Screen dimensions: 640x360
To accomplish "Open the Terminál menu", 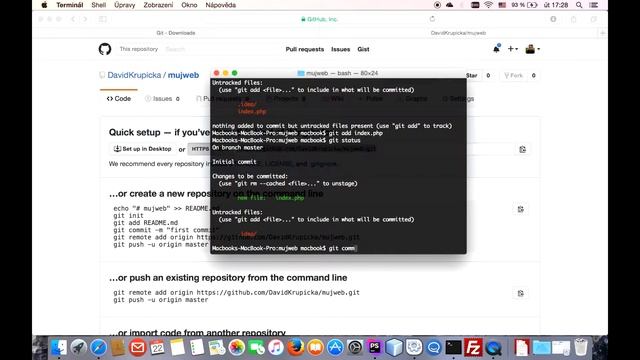I will [70, 5].
